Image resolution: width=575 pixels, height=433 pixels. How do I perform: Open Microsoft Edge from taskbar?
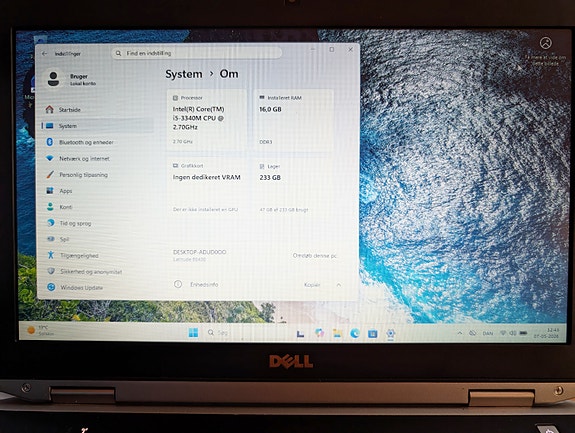tap(355, 333)
